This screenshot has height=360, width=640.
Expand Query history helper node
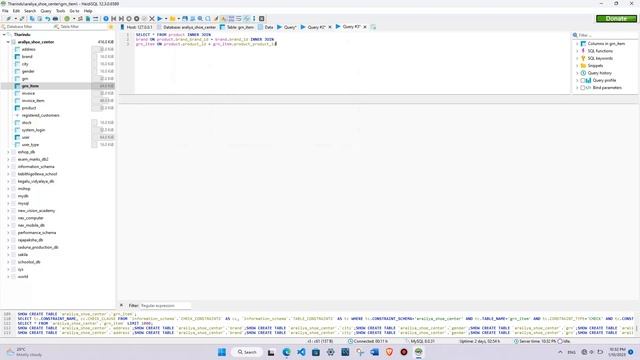(x=577, y=73)
